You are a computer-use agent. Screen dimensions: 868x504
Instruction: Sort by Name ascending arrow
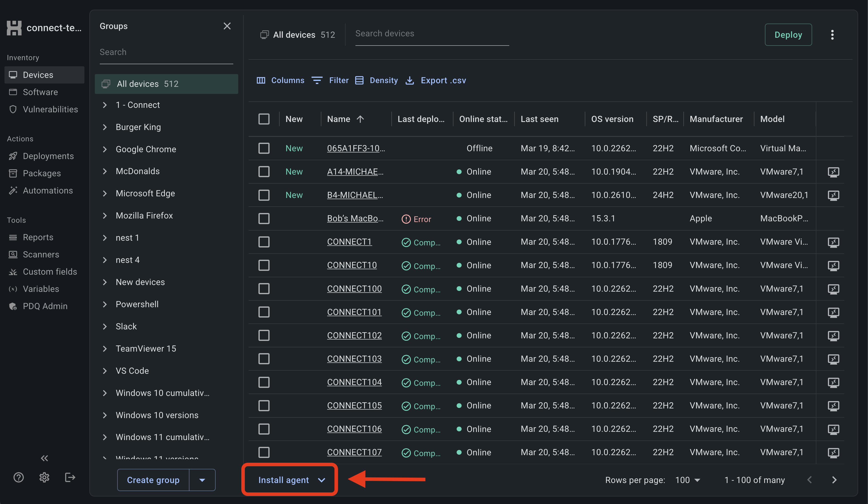click(x=360, y=119)
